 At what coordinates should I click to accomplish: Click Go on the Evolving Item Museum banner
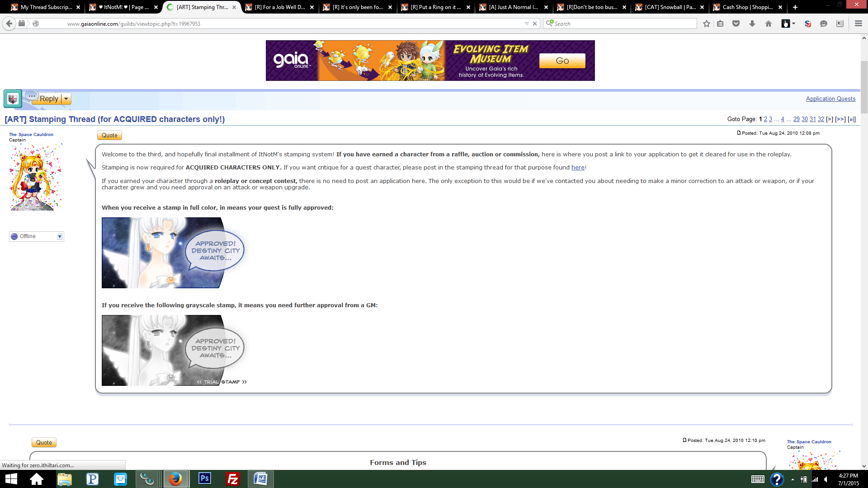tap(562, 61)
